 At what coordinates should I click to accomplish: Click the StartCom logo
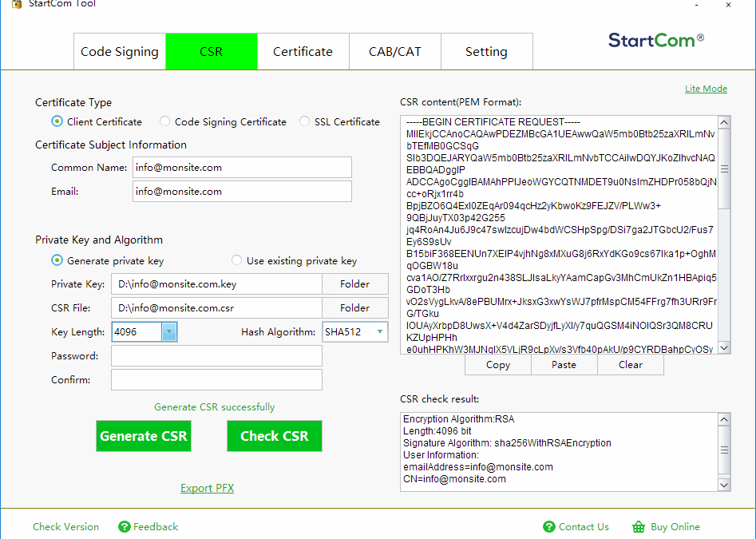coord(656,41)
